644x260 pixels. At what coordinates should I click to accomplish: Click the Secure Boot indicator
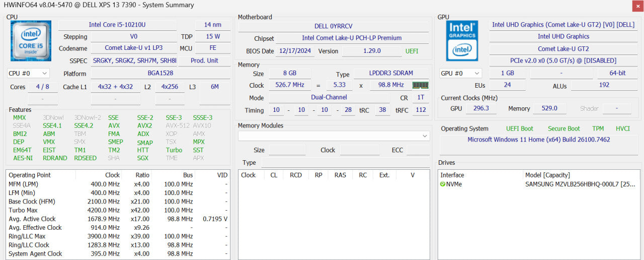[563, 128]
